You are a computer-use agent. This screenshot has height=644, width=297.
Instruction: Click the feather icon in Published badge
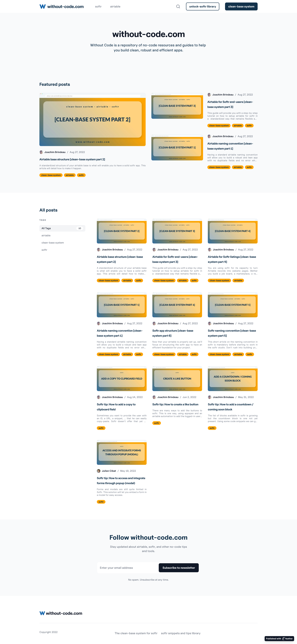pos(283,639)
